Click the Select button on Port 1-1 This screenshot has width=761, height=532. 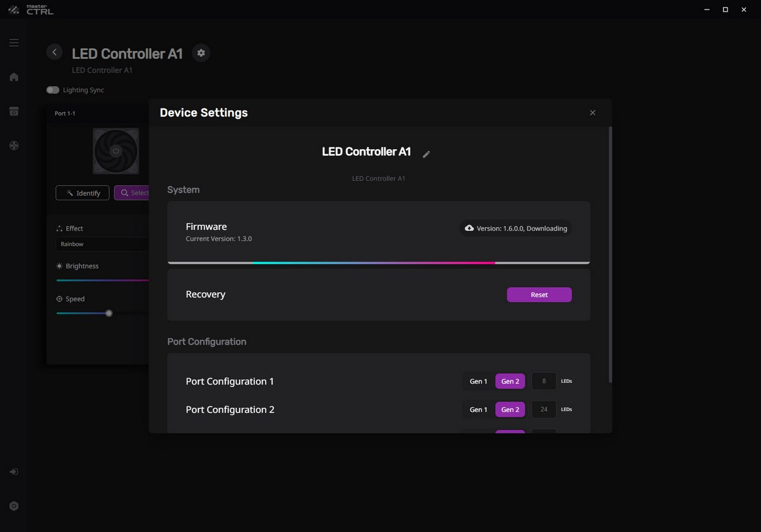pos(132,193)
